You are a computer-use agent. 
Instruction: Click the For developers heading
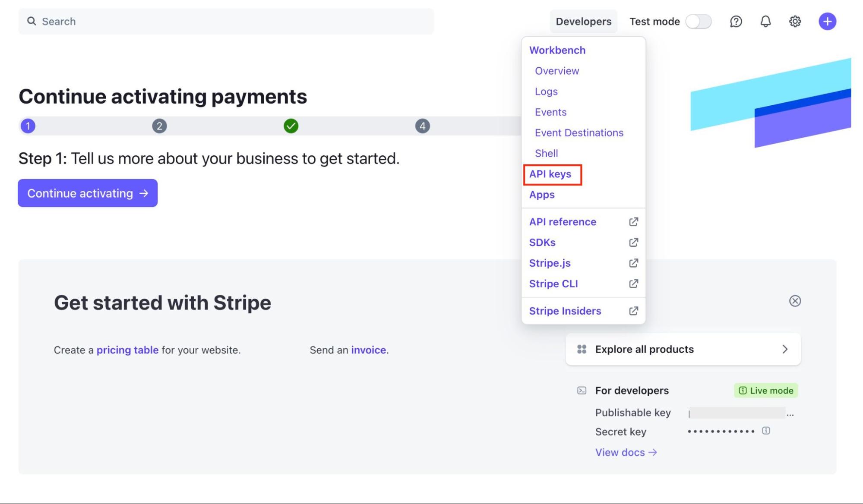[632, 391]
